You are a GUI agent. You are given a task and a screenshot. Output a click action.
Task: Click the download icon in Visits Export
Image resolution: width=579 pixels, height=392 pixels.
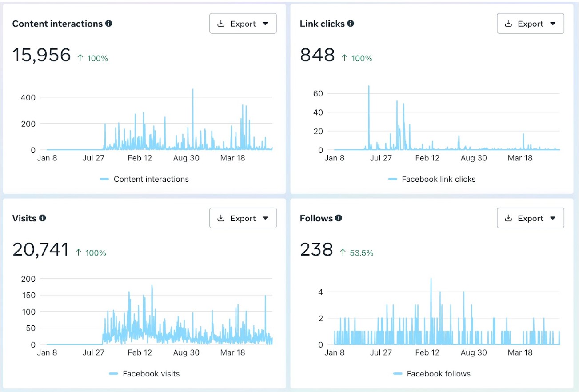(221, 218)
